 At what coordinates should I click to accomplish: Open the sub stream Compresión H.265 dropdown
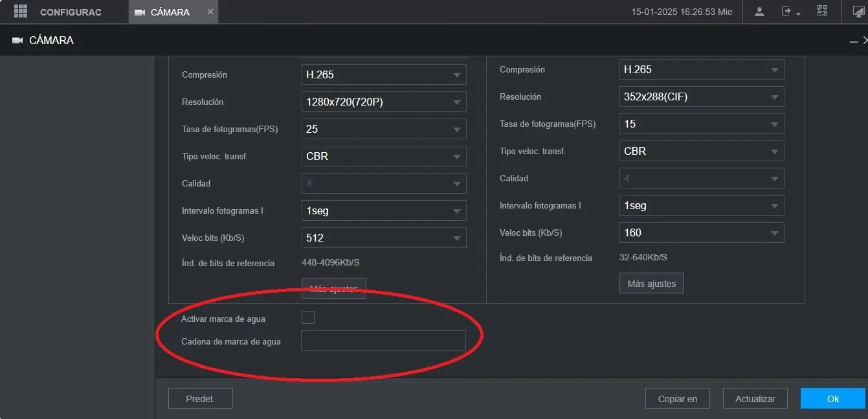click(x=702, y=69)
